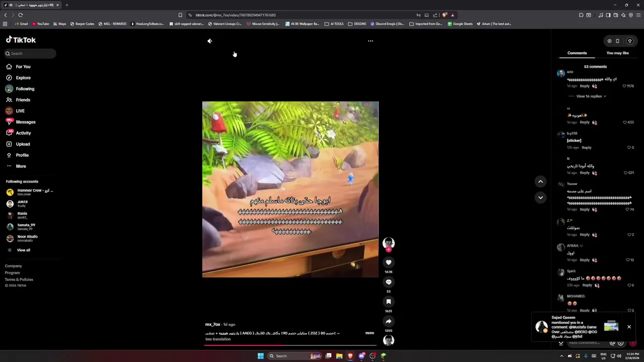Click the TikTok logo
The image size is (644, 362).
tap(21, 40)
